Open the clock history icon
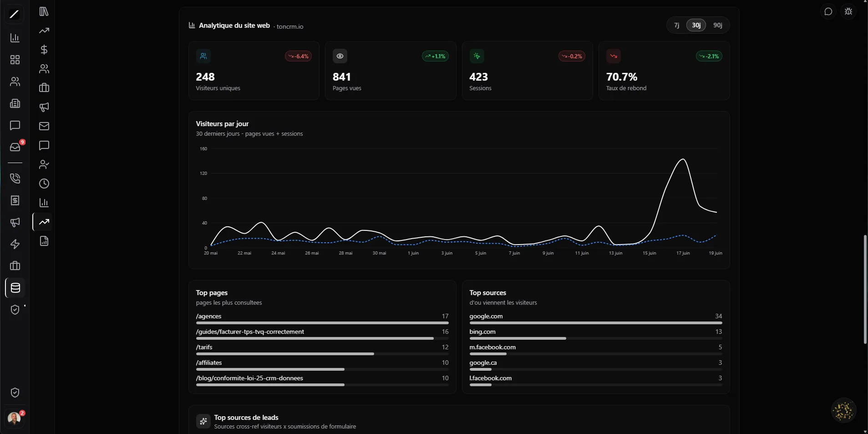This screenshot has height=434, width=868. pyautogui.click(x=44, y=184)
